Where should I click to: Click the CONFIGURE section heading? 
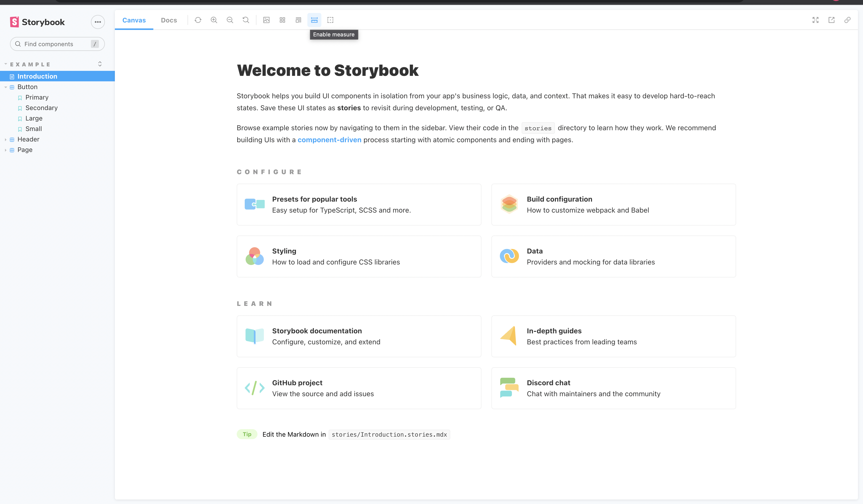(x=269, y=172)
